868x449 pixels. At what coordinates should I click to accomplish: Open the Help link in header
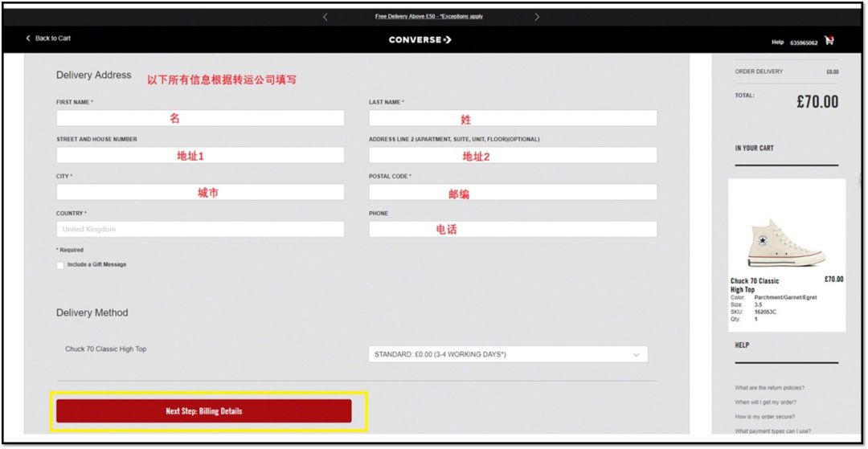pyautogui.click(x=778, y=42)
